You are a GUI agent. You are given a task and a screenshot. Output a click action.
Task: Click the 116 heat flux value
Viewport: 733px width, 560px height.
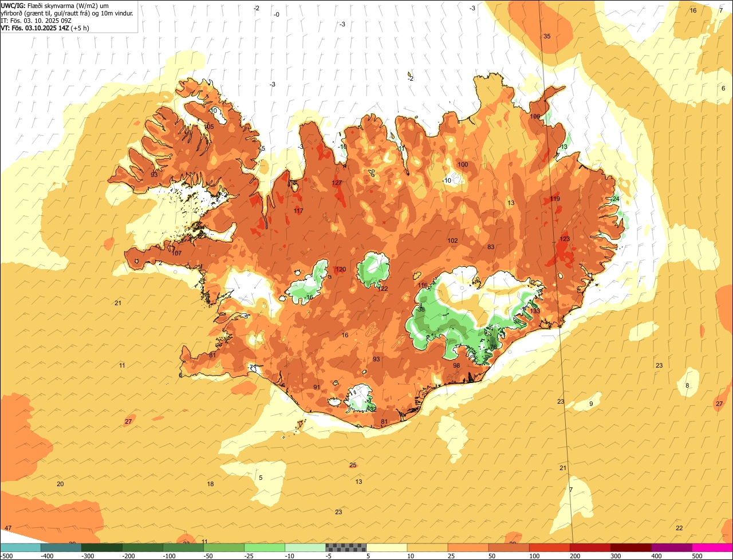[x=423, y=285]
